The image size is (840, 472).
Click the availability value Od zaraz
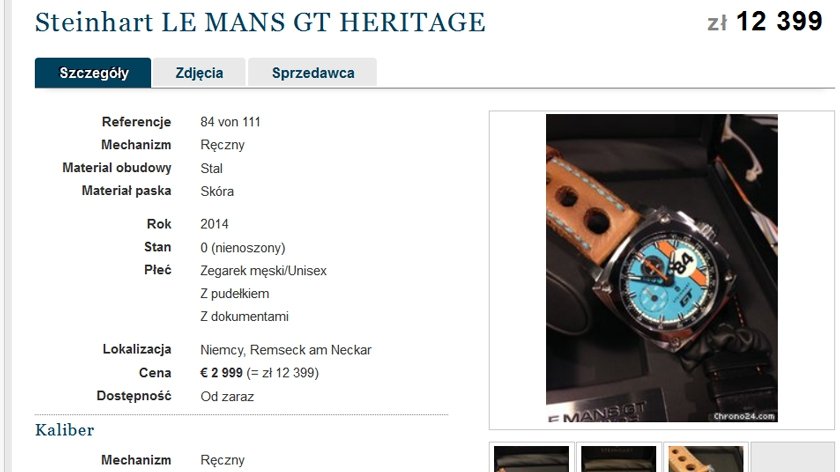[227, 396]
